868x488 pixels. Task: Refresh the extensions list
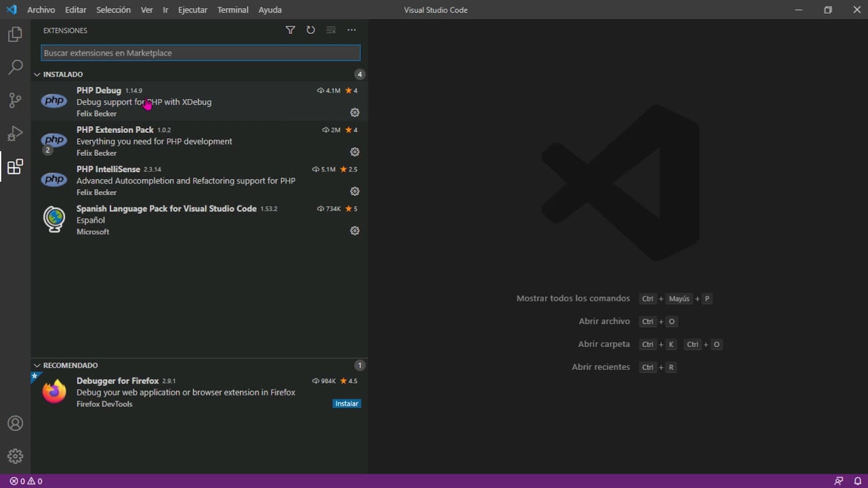pyautogui.click(x=311, y=30)
